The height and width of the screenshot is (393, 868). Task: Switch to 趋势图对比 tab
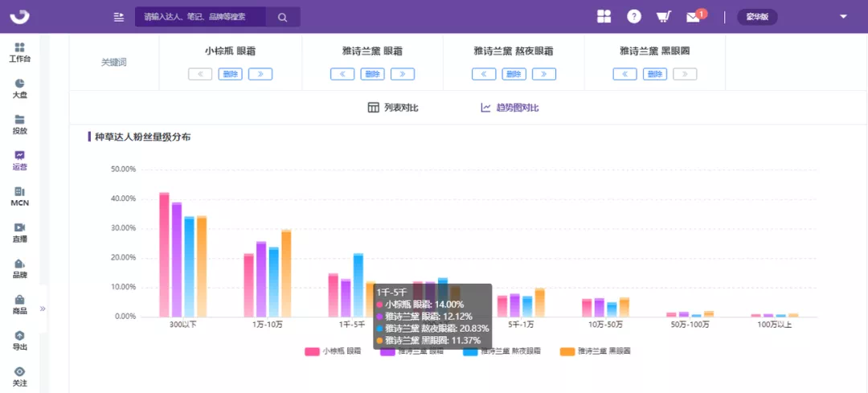point(510,108)
